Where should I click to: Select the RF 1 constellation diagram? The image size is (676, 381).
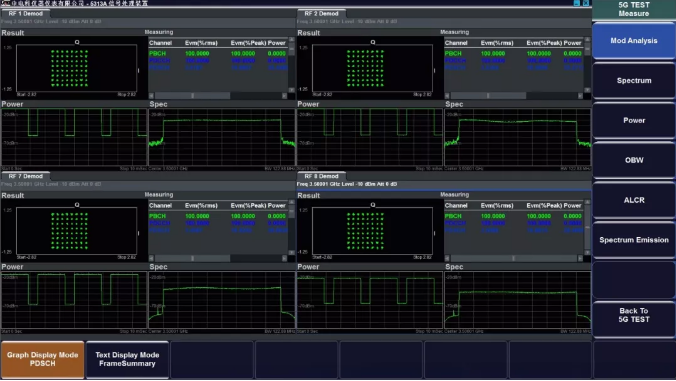pos(77,68)
